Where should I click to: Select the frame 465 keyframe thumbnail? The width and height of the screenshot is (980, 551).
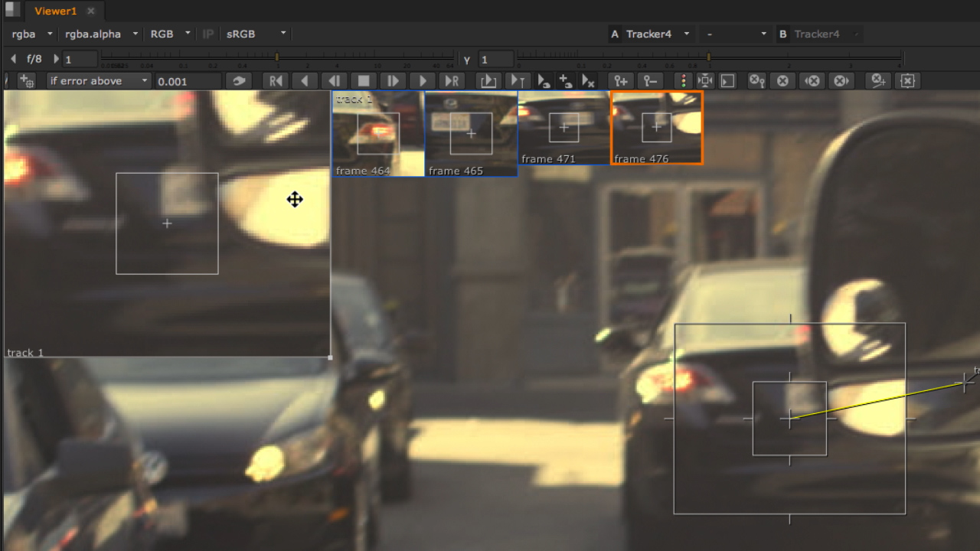471,135
